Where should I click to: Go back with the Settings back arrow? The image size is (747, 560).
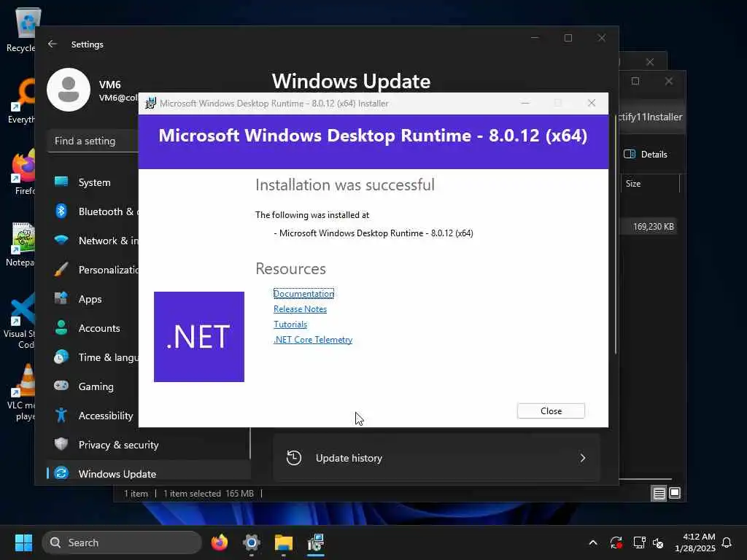53,44
